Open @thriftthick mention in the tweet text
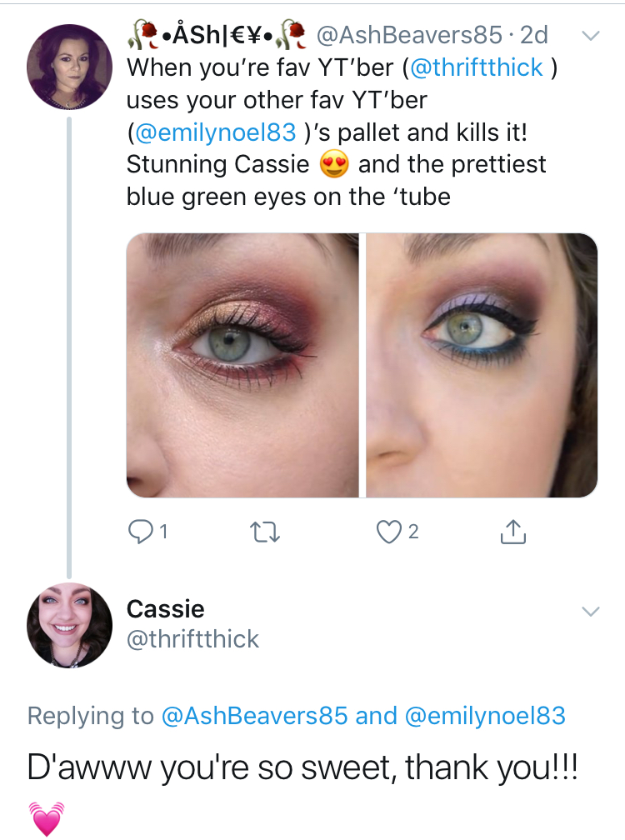This screenshot has height=840, width=625. pos(477,67)
